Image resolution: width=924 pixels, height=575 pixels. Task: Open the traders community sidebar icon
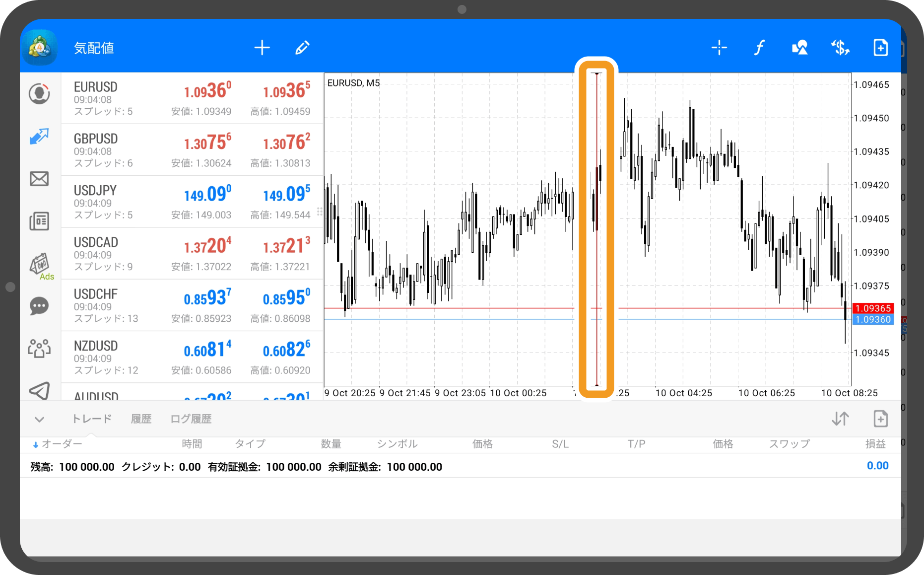coord(39,348)
